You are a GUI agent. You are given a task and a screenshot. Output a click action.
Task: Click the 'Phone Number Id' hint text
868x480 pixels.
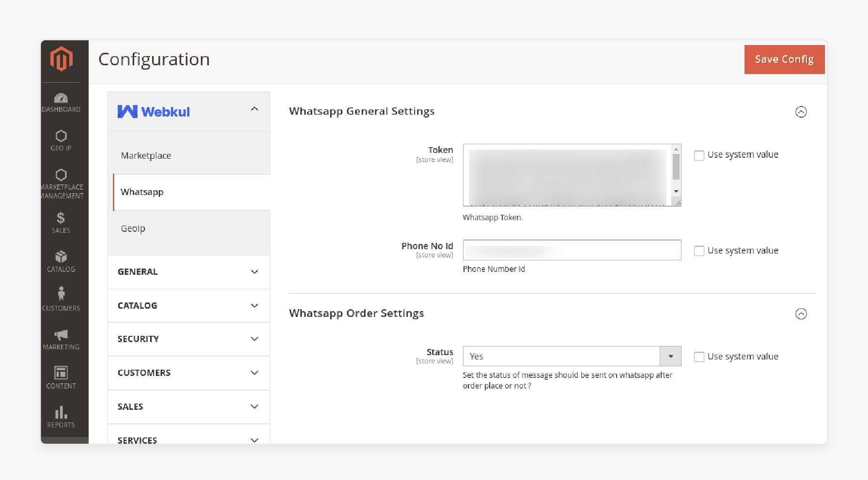pos(494,269)
